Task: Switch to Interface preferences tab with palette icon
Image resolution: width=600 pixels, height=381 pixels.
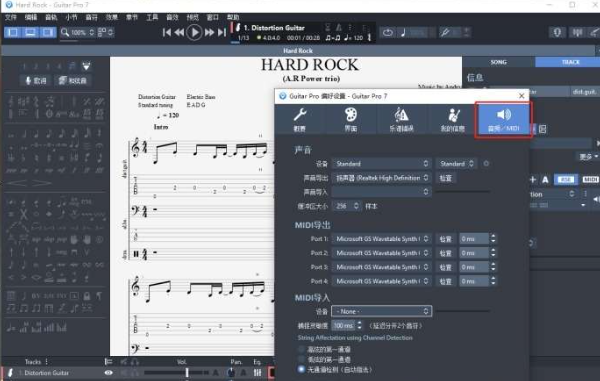Action: coord(351,119)
